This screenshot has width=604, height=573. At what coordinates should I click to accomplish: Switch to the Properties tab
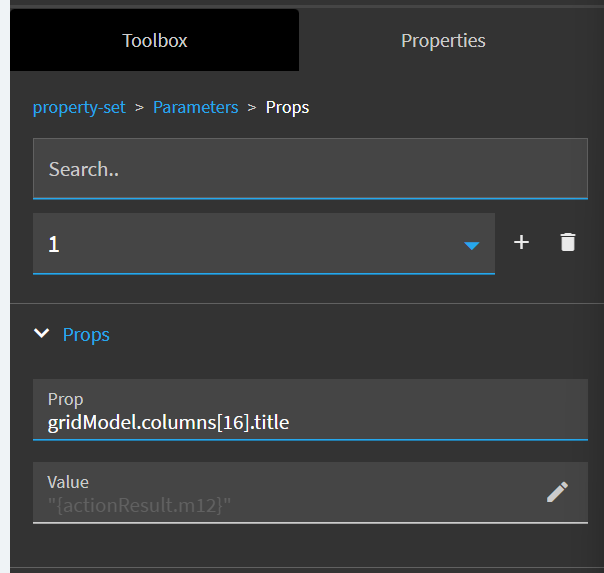[x=443, y=41]
